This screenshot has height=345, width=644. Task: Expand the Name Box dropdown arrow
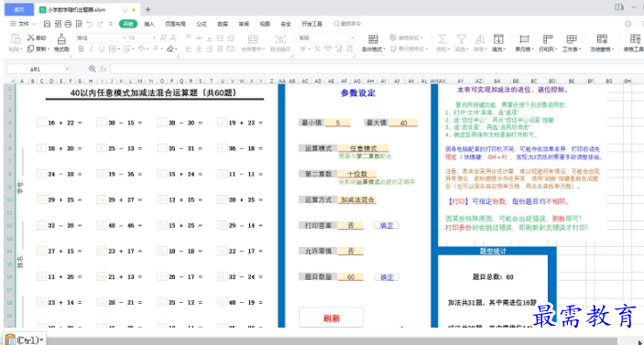click(x=67, y=69)
